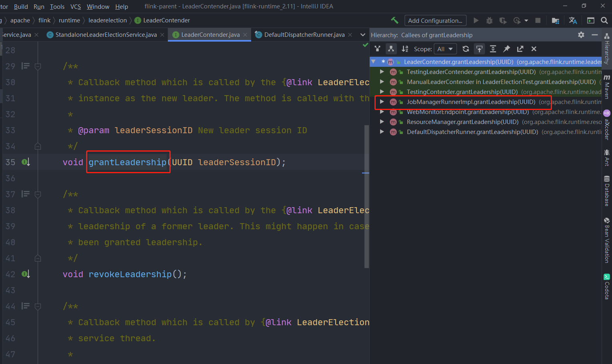Toggle fold end marker at line 34

[38, 146]
